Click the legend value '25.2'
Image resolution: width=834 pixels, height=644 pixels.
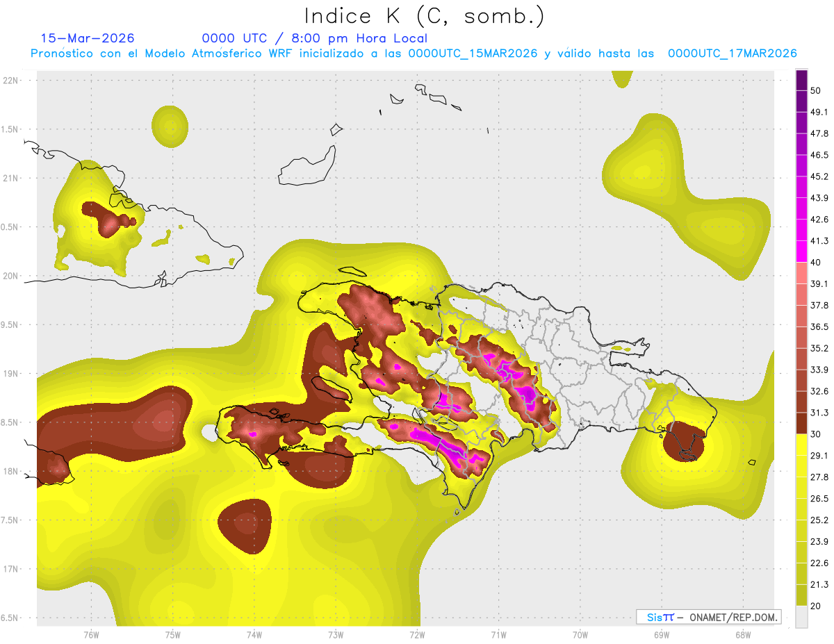[x=819, y=520]
